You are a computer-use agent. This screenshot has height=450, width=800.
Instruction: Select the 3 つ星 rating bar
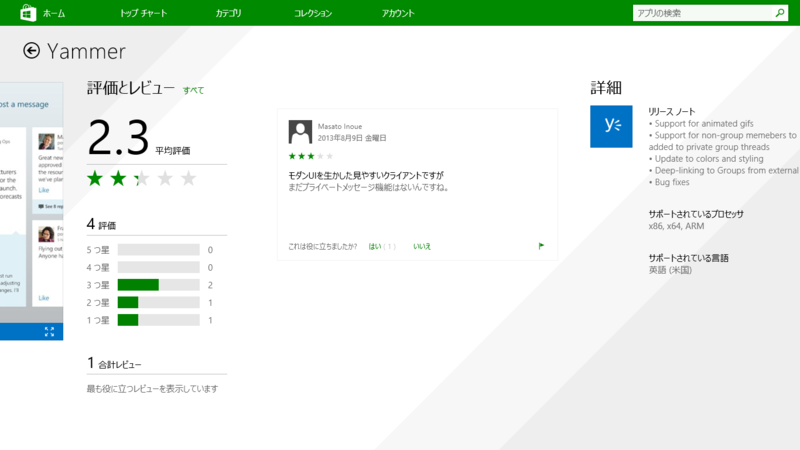click(158, 285)
